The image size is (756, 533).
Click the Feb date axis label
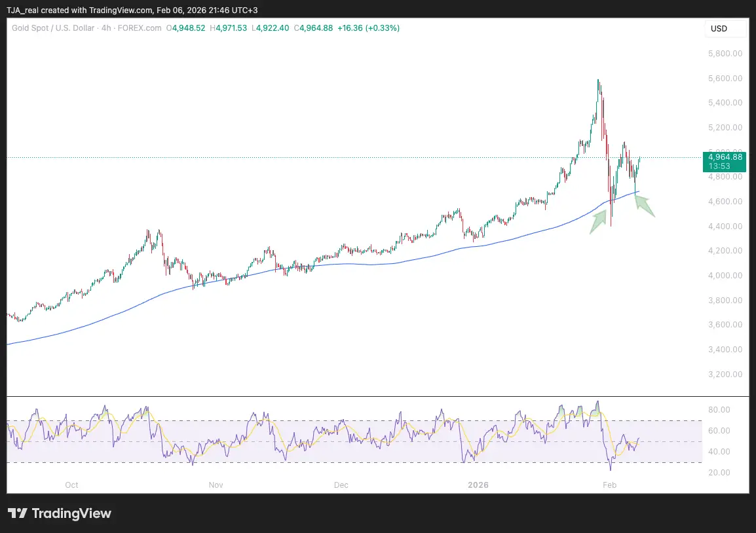click(609, 485)
